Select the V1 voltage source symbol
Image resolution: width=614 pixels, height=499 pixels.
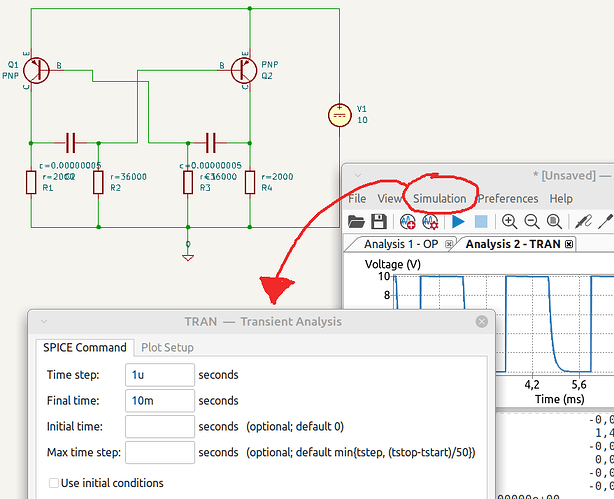pyautogui.click(x=340, y=116)
